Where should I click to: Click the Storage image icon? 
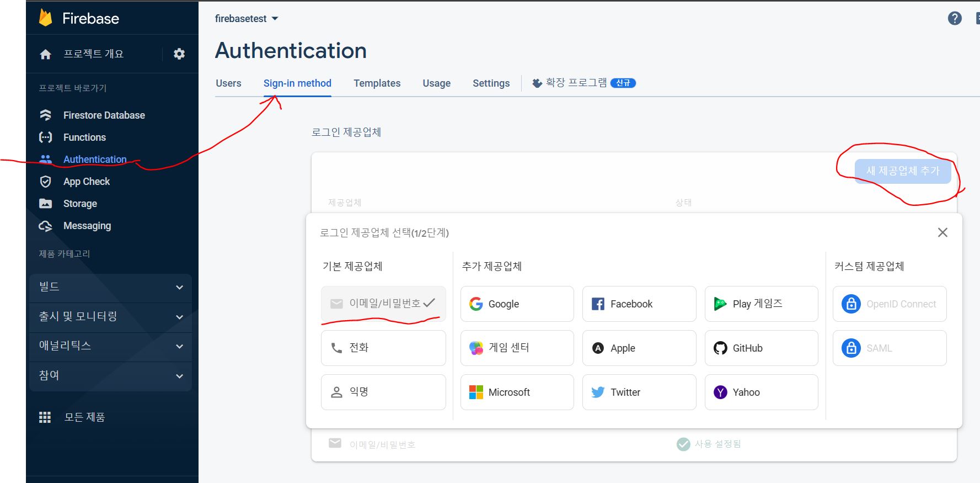tap(46, 204)
